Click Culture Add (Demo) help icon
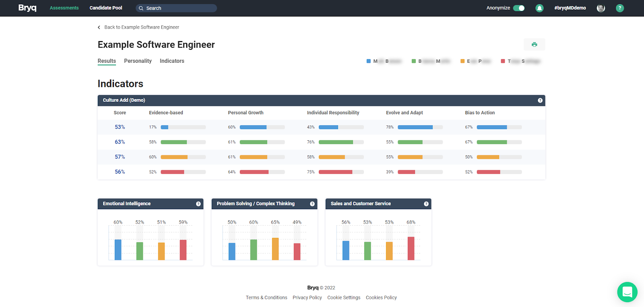This screenshot has height=307, width=644. [540, 101]
